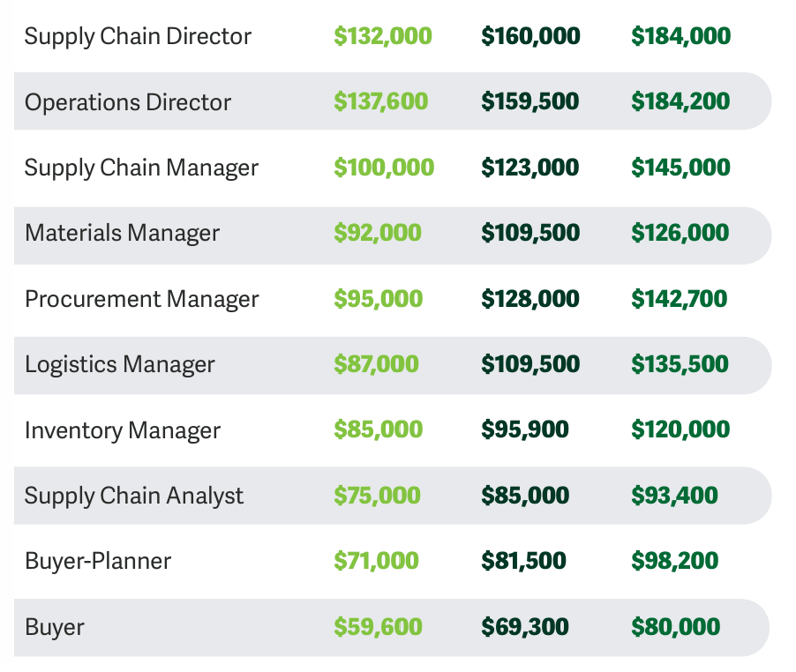Select the Logistics Manager row label
796x672 pixels.
click(x=120, y=364)
